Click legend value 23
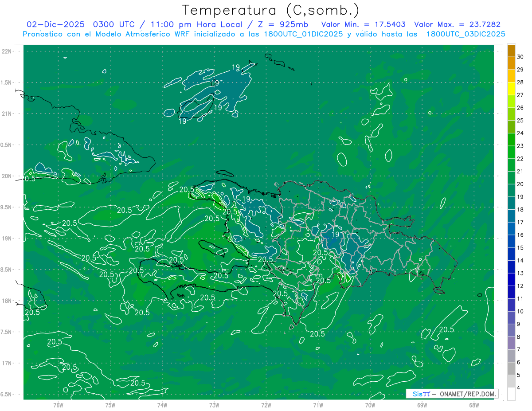The image size is (532, 411). tap(520, 146)
